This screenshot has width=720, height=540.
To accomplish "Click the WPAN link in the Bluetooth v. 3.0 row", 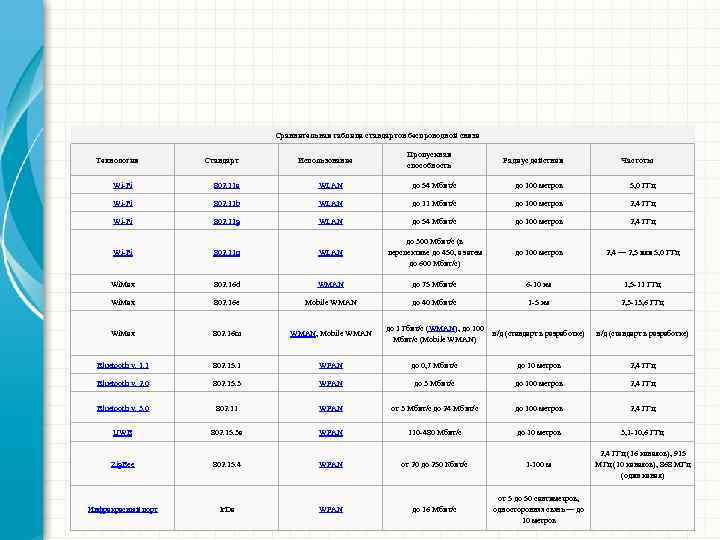I will (x=331, y=408).
